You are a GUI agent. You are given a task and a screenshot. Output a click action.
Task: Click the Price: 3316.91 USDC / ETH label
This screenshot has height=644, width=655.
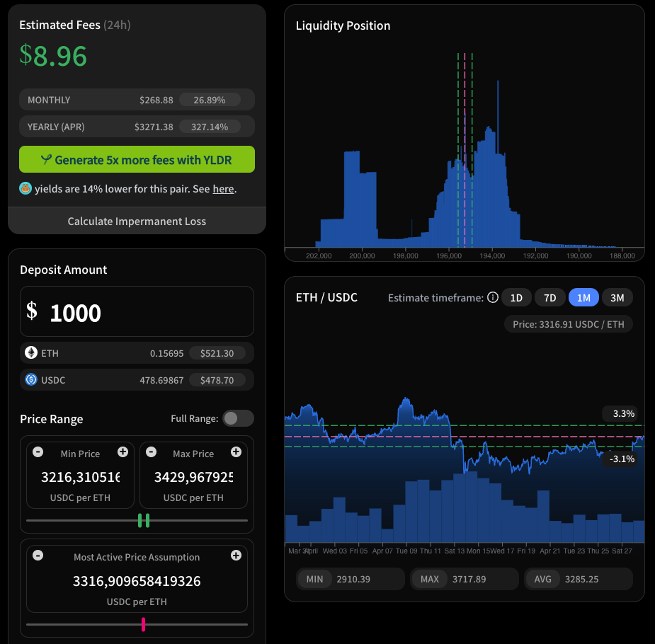(569, 324)
